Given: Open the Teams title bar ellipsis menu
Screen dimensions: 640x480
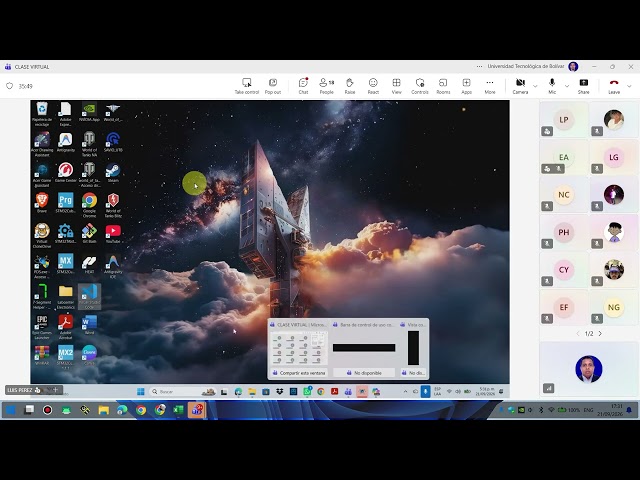Looking at the screenshot, I should 479,67.
